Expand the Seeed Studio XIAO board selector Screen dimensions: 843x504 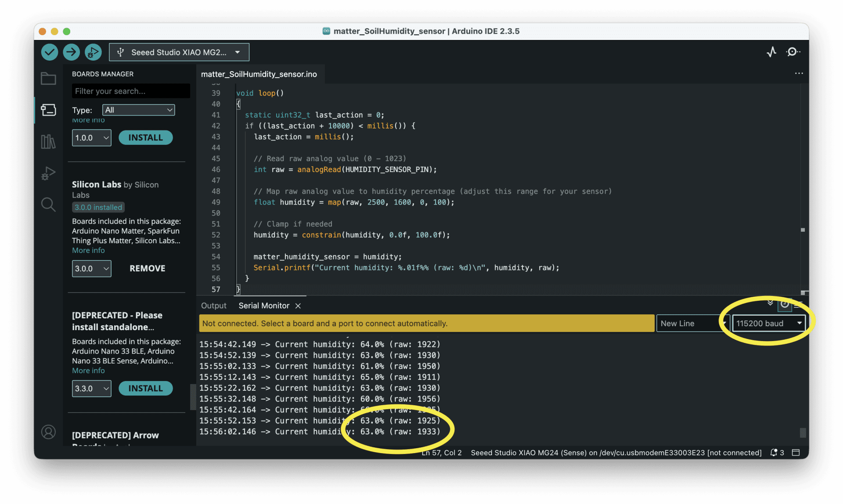[179, 52]
